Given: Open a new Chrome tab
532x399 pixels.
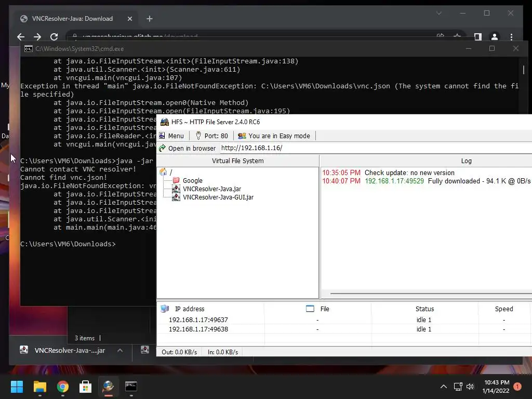Looking at the screenshot, I should [x=149, y=19].
